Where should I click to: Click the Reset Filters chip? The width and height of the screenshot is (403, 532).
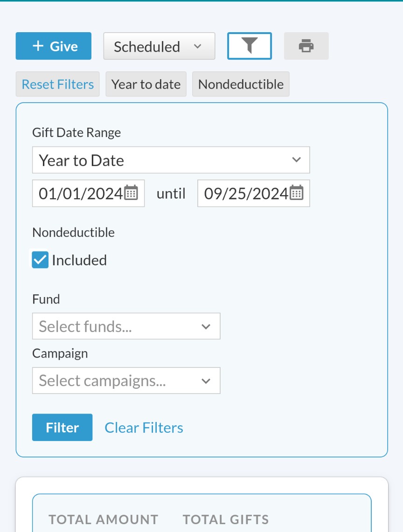click(x=58, y=84)
